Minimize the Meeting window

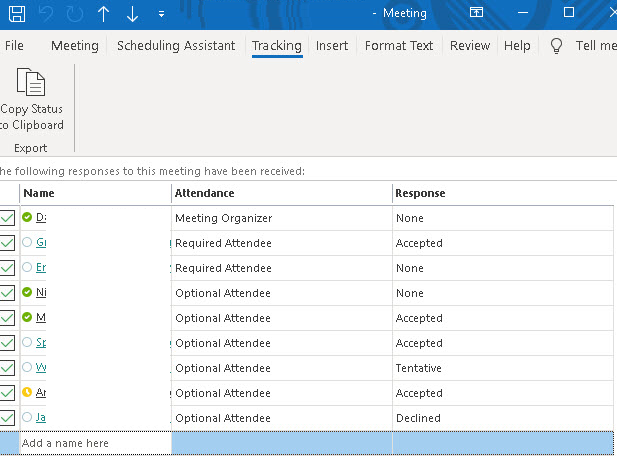click(x=523, y=13)
